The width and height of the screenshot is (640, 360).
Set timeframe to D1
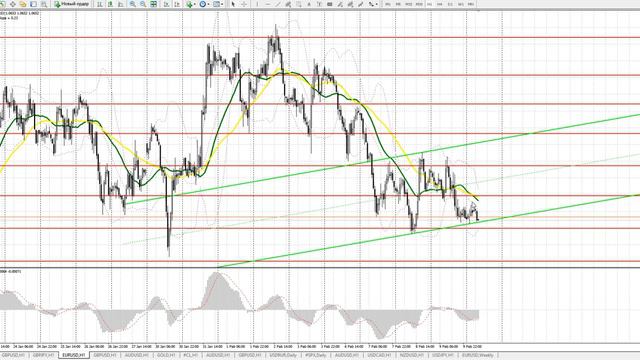pos(450,4)
